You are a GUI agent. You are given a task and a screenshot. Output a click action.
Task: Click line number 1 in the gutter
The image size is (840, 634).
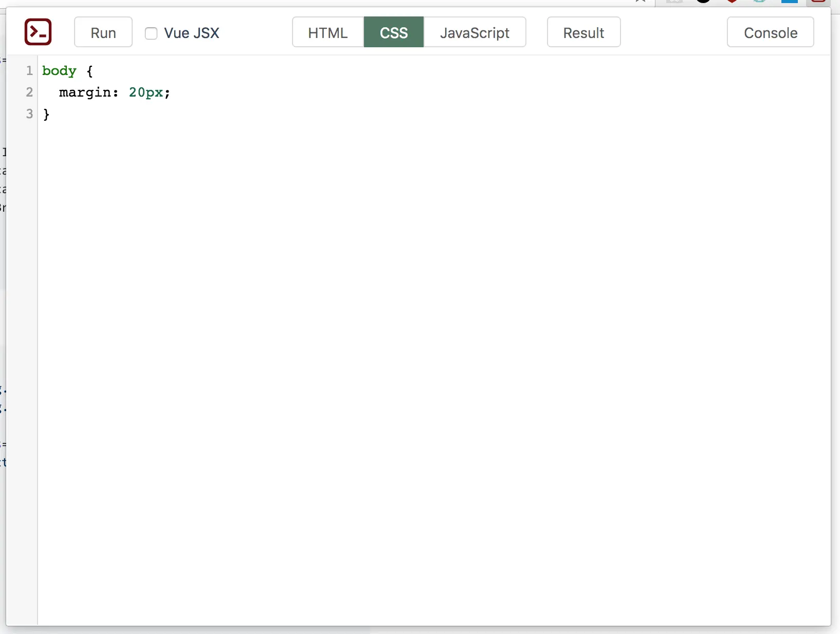(29, 71)
